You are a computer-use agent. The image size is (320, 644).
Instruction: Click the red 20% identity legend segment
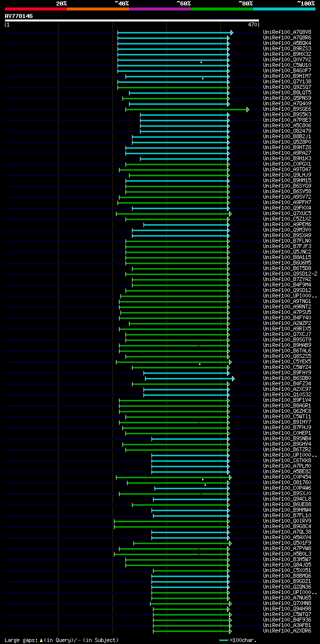point(36,9)
